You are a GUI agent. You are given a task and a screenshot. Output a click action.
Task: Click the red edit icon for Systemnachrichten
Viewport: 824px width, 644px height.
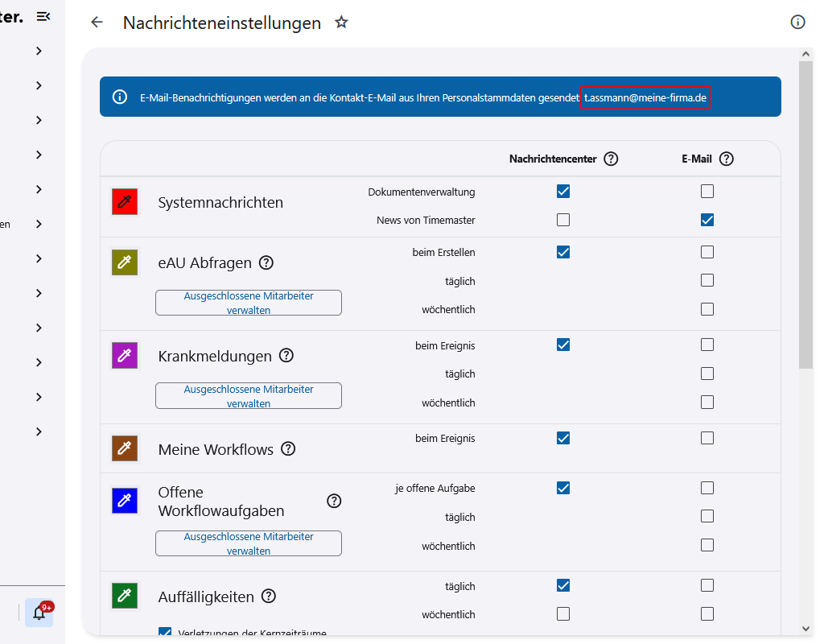125,201
